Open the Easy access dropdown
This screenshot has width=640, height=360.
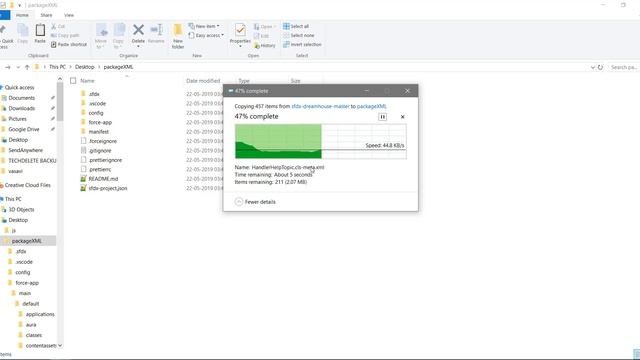[206, 36]
